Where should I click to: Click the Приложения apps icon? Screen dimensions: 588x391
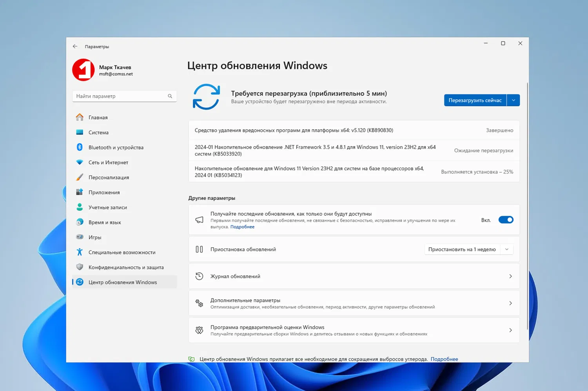pyautogui.click(x=80, y=192)
